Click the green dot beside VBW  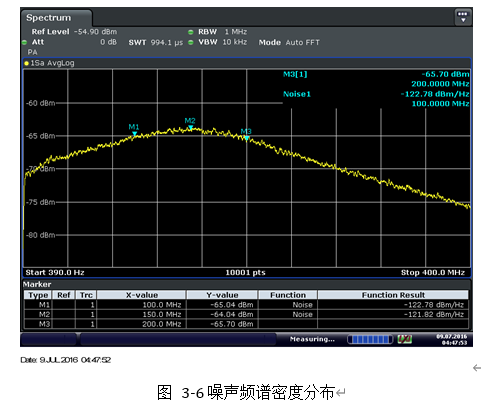(x=191, y=42)
